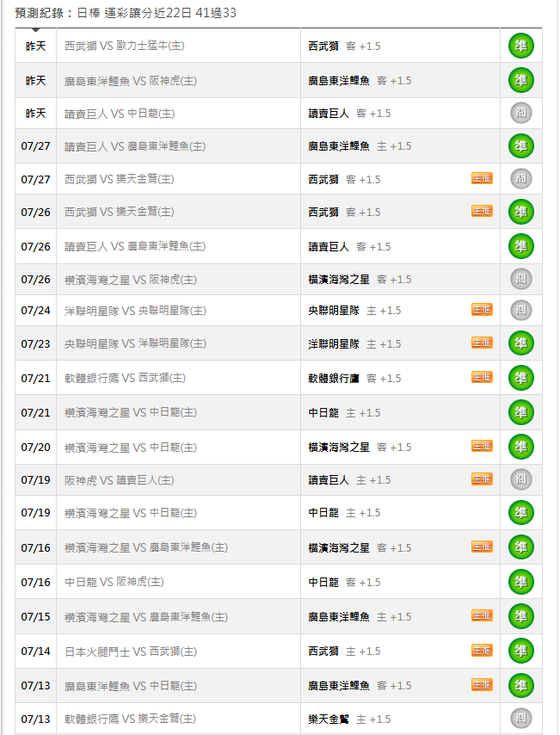This screenshot has height=735, width=560.
Task: Select prediction 樂天金鷲 主 +1.5
Action: (349, 719)
